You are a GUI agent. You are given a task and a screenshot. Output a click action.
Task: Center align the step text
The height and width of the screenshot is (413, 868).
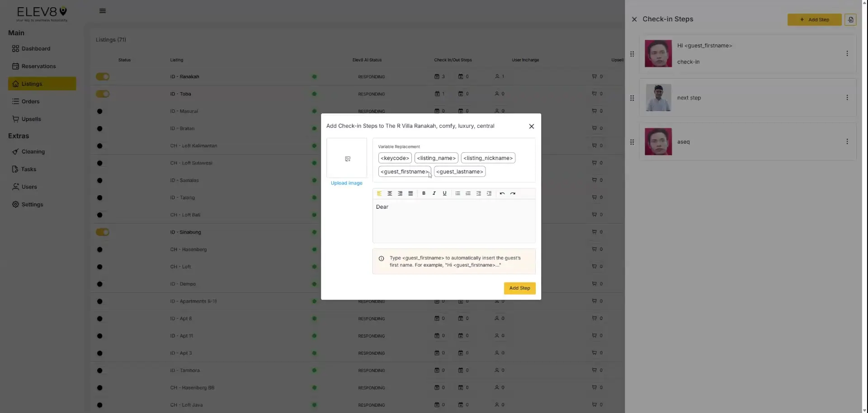click(389, 193)
